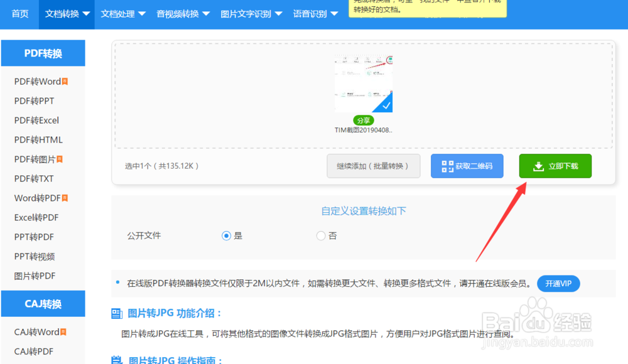The image size is (628, 364).
Task: Expand the arrow beside 图片文字识别
Action: [278, 14]
